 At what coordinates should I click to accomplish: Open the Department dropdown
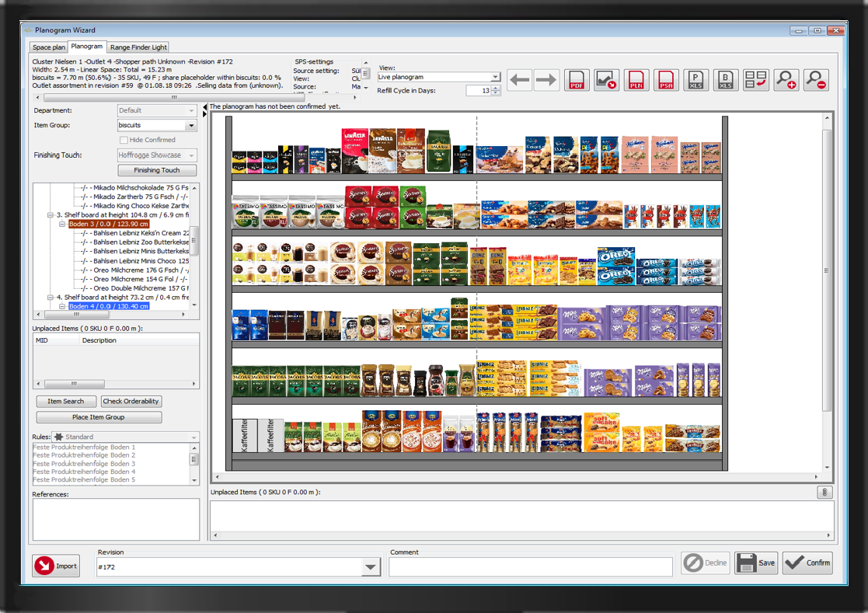[x=191, y=110]
